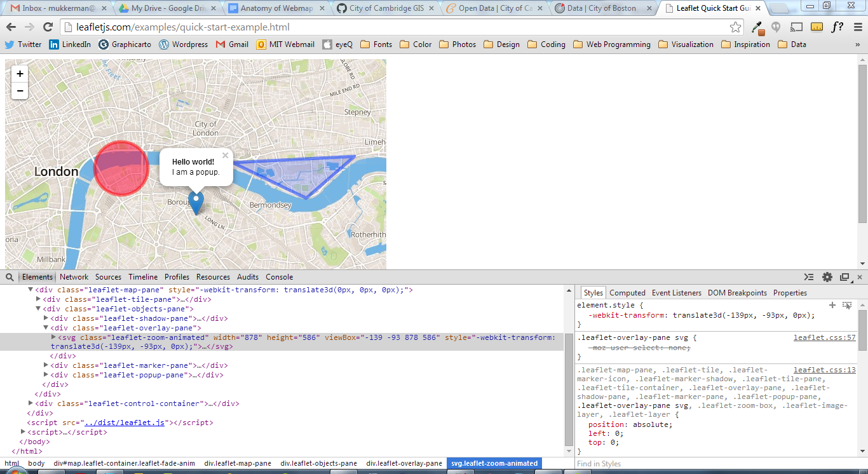This screenshot has width=868, height=474.
Task: Switch to City of Cambridge GIS tab
Action: point(384,8)
